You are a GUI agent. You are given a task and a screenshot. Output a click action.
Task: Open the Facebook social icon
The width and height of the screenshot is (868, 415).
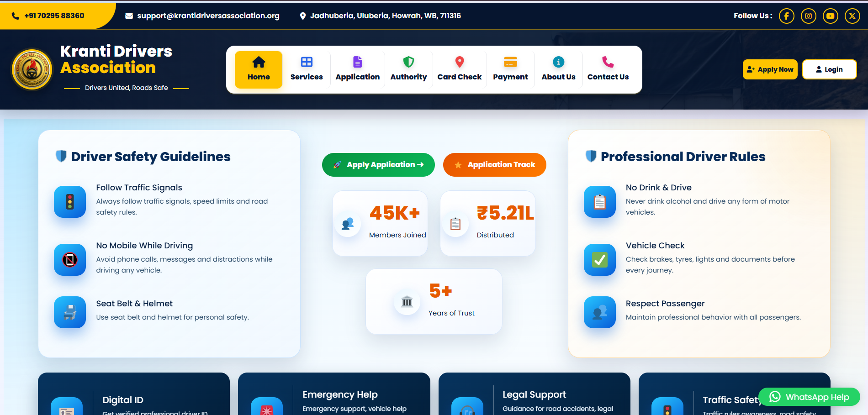(786, 16)
